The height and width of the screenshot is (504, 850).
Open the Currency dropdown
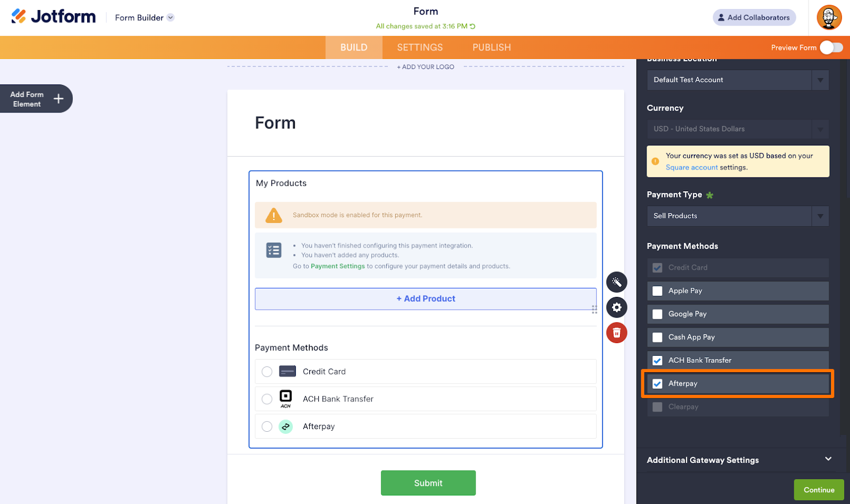pyautogui.click(x=738, y=129)
